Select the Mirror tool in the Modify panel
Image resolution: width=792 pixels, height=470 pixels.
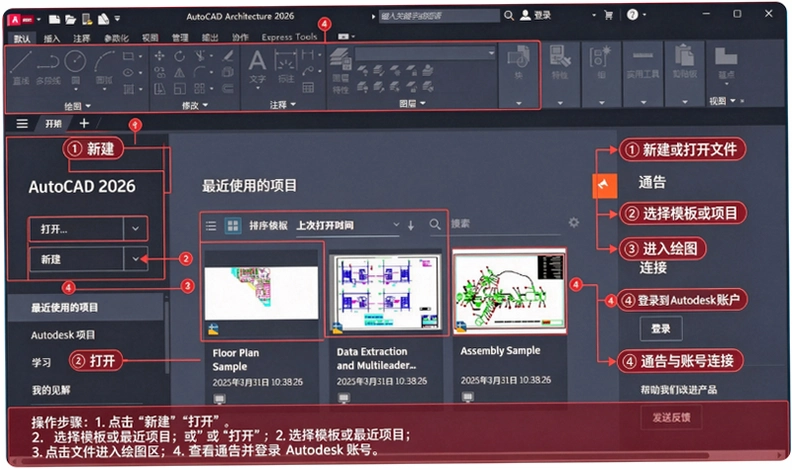179,73
